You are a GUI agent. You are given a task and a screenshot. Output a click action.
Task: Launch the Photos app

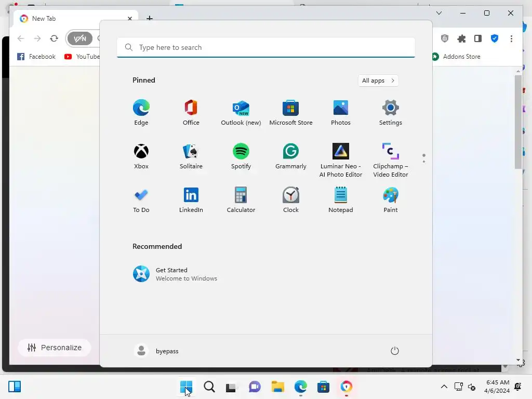pyautogui.click(x=341, y=113)
